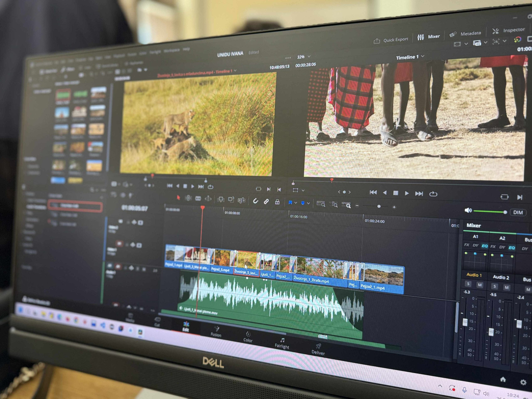Viewport: 532px width, 399px height.
Task: Open the flag color dropdown arrow
Action: [x=296, y=203]
